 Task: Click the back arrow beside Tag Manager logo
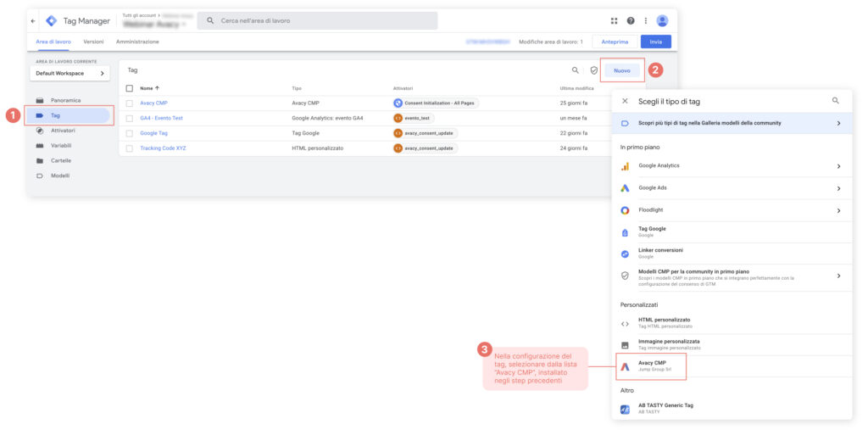click(x=33, y=21)
